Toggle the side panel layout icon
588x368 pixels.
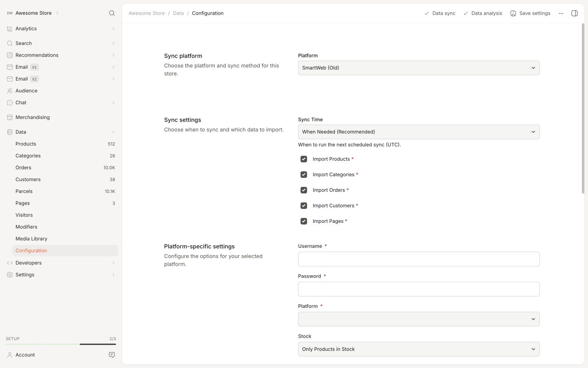[x=575, y=13]
